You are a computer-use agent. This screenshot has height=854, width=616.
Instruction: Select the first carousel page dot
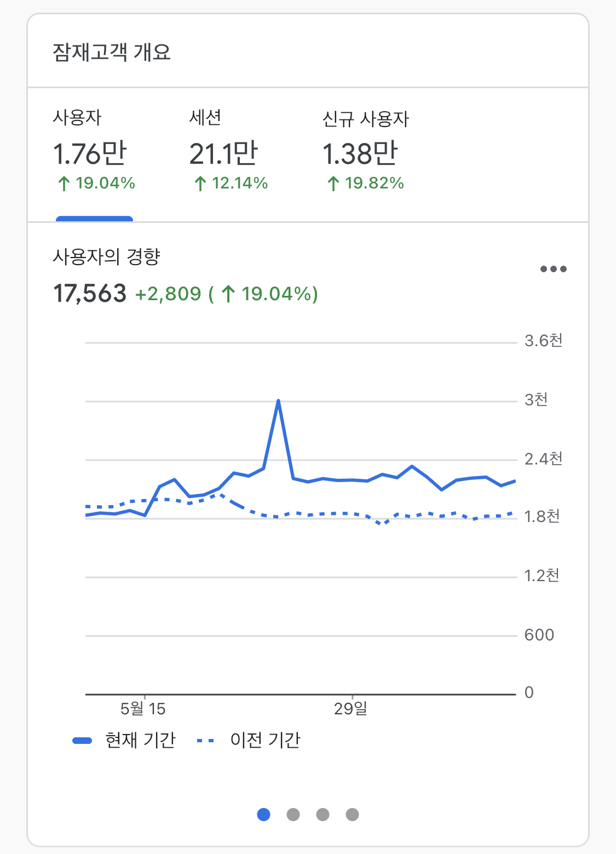[263, 815]
